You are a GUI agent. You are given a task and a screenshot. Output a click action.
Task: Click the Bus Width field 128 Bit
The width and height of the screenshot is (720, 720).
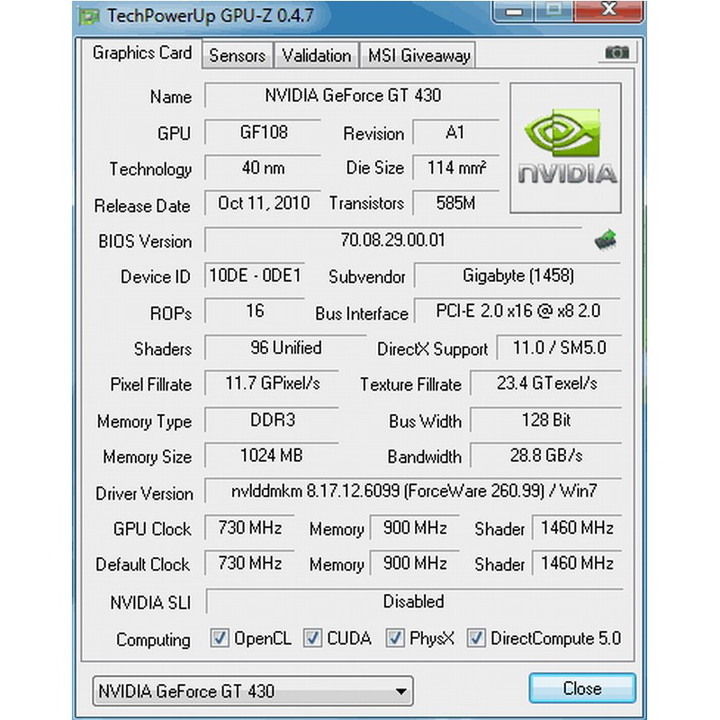pos(546,420)
